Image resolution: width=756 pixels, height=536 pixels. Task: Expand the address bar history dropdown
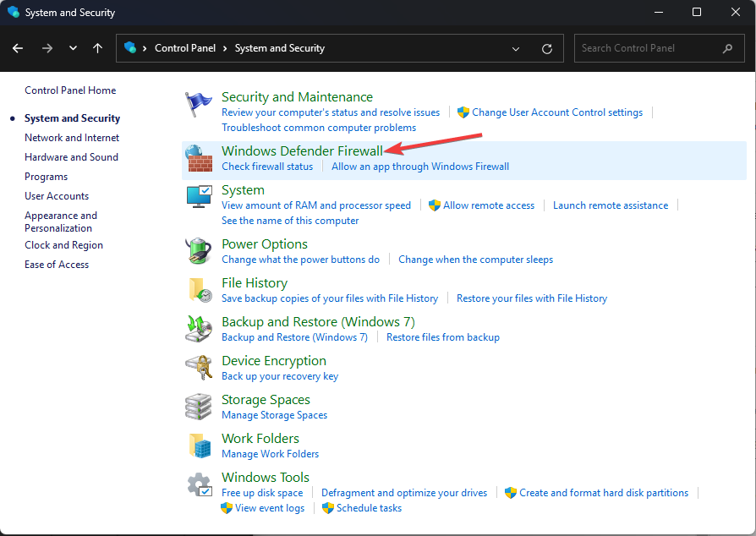(515, 49)
